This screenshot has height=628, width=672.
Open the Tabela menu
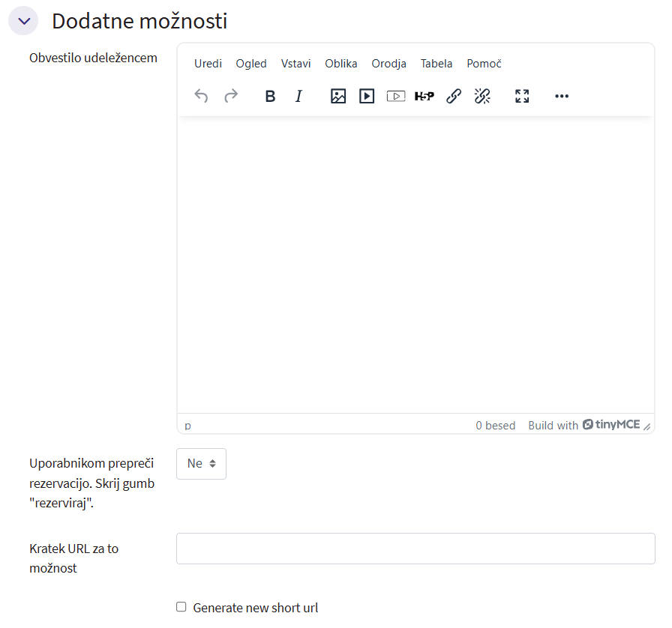[436, 64]
